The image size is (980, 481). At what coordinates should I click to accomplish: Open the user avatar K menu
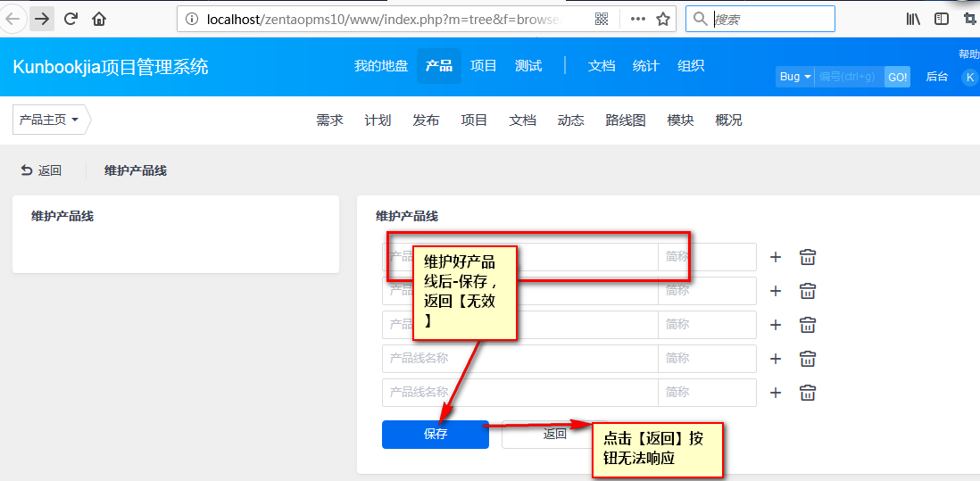coord(969,77)
